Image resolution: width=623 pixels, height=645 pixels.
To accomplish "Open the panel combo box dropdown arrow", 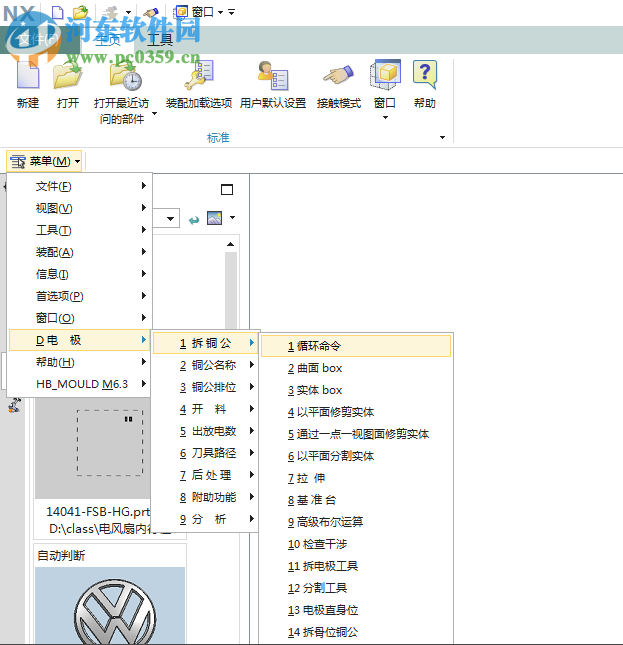I will tap(170, 218).
